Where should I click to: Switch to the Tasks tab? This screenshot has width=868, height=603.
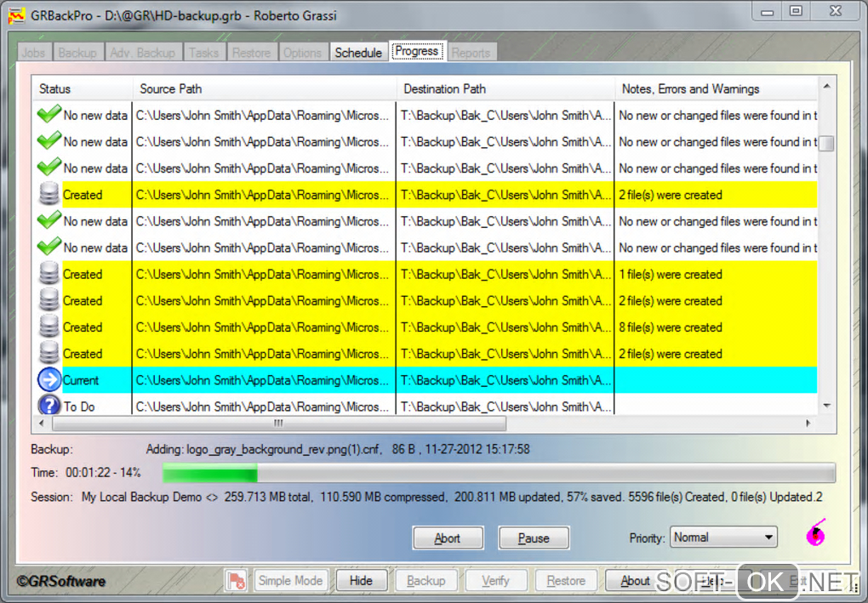203,53
